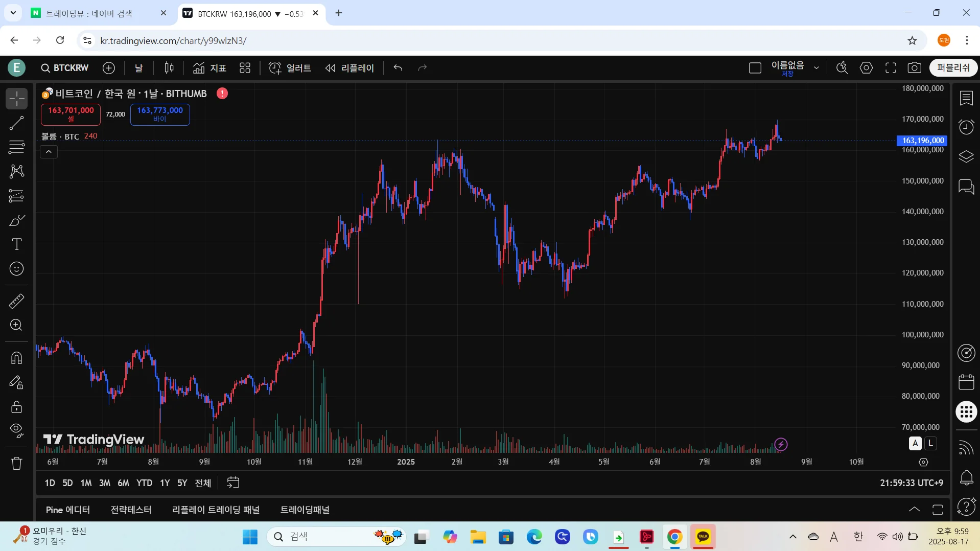
Task: Click the red 셀 sell price button
Action: [x=71, y=114]
